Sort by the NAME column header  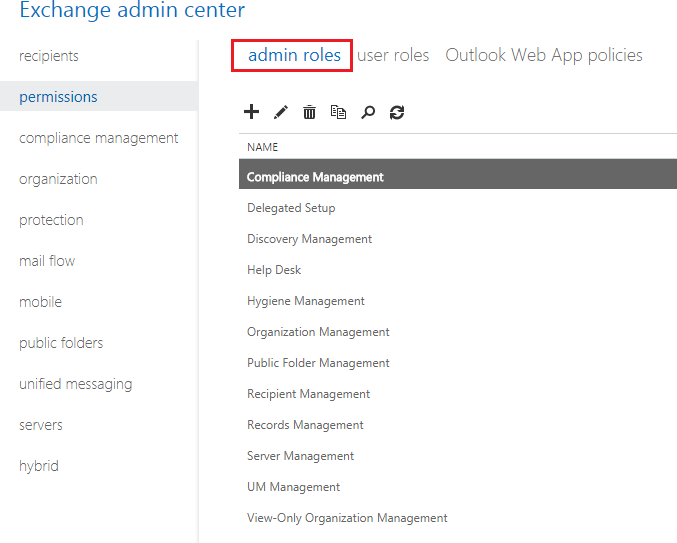tap(263, 147)
